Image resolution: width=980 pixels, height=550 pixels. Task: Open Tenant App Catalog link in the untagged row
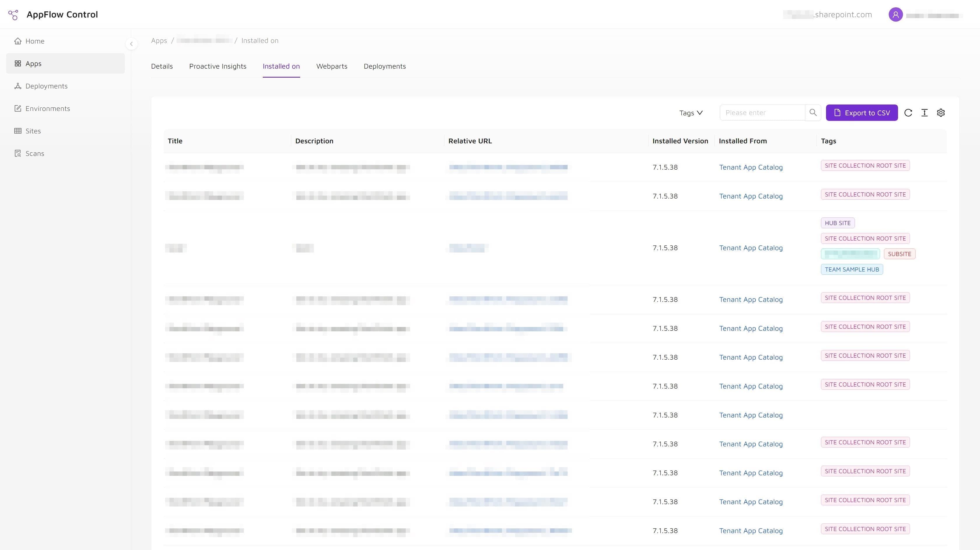click(x=750, y=415)
